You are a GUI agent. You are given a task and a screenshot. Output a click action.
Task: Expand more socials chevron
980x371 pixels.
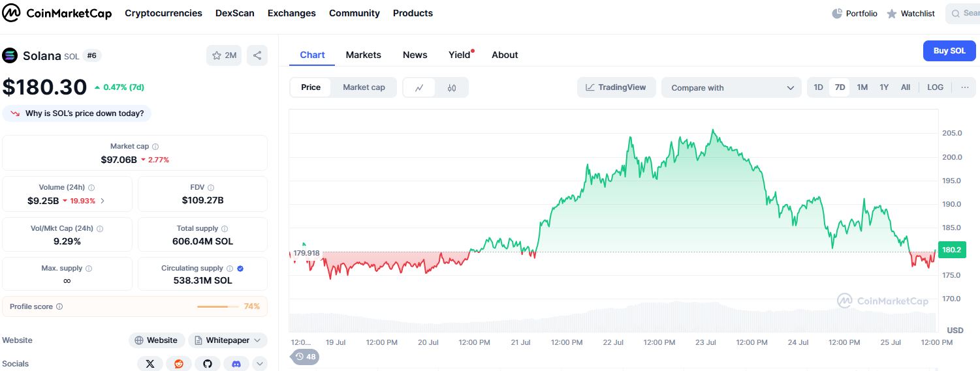tap(260, 364)
